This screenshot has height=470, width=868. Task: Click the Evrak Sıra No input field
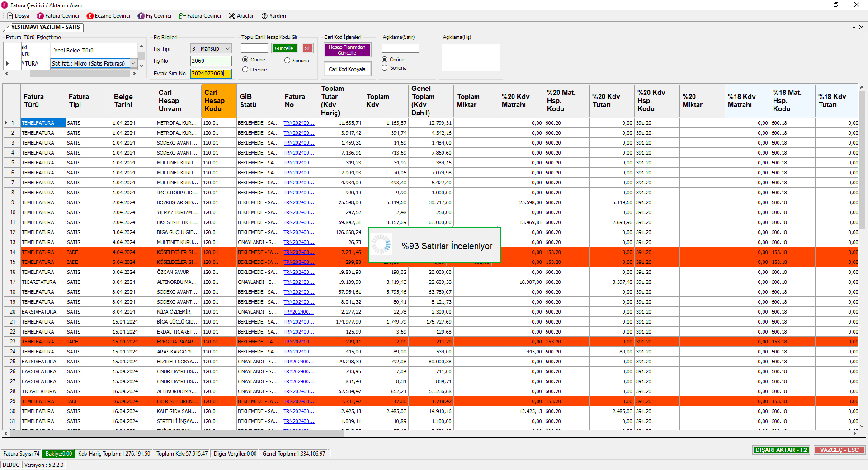(211, 74)
